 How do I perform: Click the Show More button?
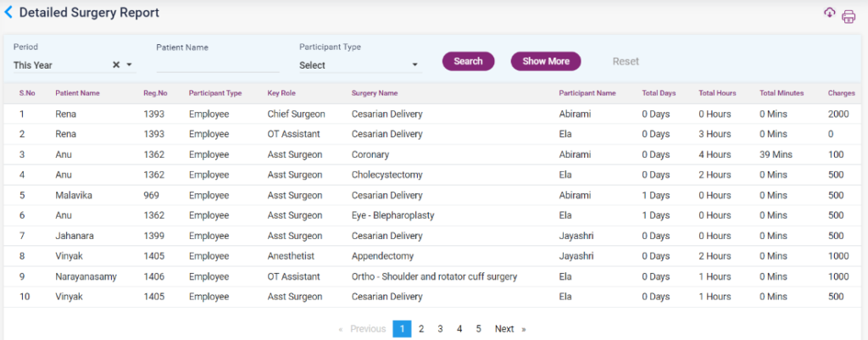(x=545, y=61)
